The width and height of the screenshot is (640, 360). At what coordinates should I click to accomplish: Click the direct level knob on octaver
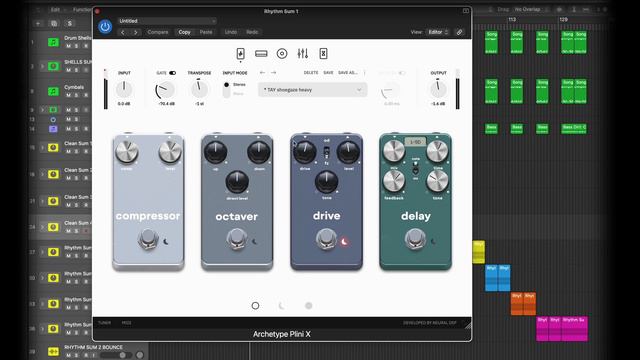(237, 182)
